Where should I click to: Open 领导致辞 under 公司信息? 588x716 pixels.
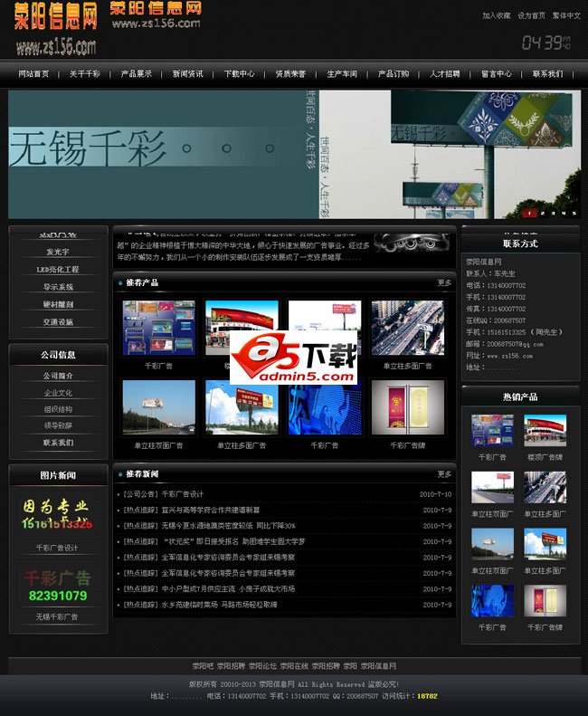[58, 425]
